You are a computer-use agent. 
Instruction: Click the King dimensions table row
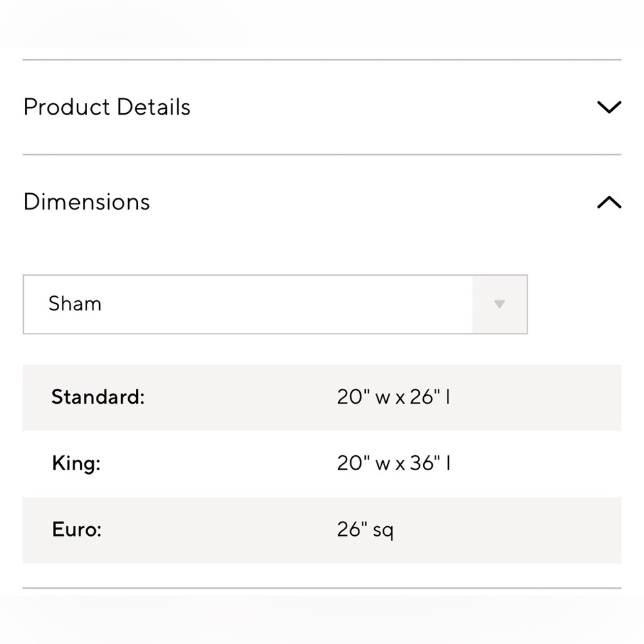(322, 464)
